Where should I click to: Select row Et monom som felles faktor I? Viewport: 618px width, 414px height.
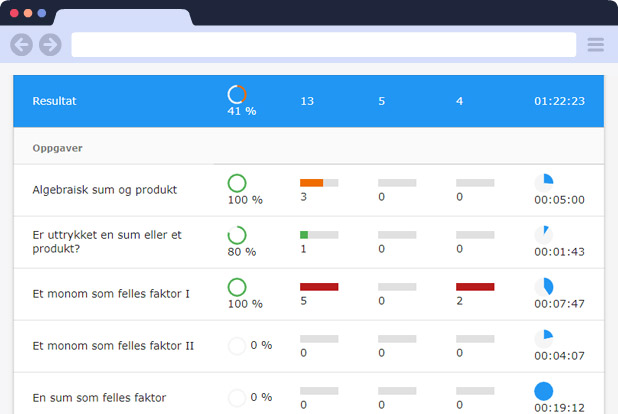(x=111, y=294)
